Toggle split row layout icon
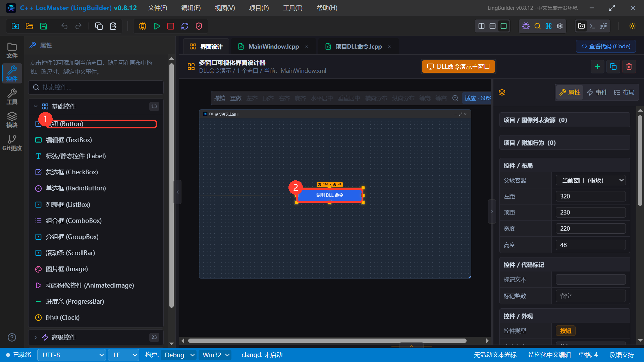Viewport: 644px width, 362px height. click(493, 26)
